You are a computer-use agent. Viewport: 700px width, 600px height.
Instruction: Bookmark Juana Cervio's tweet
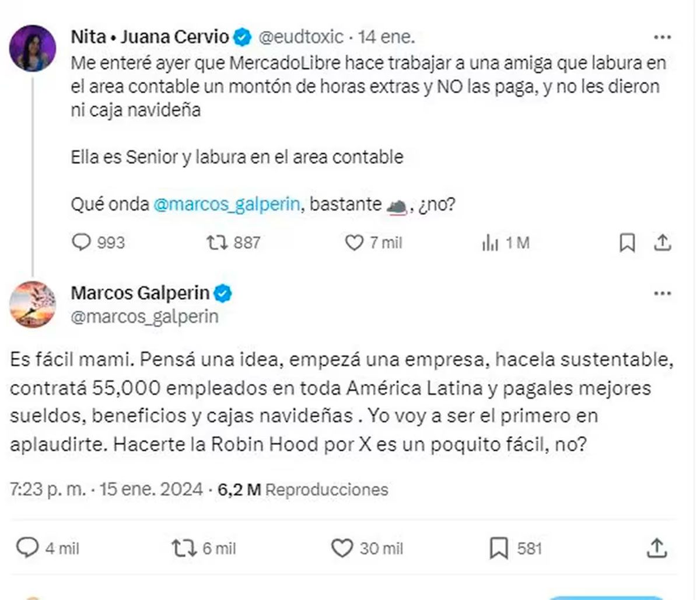(x=627, y=243)
